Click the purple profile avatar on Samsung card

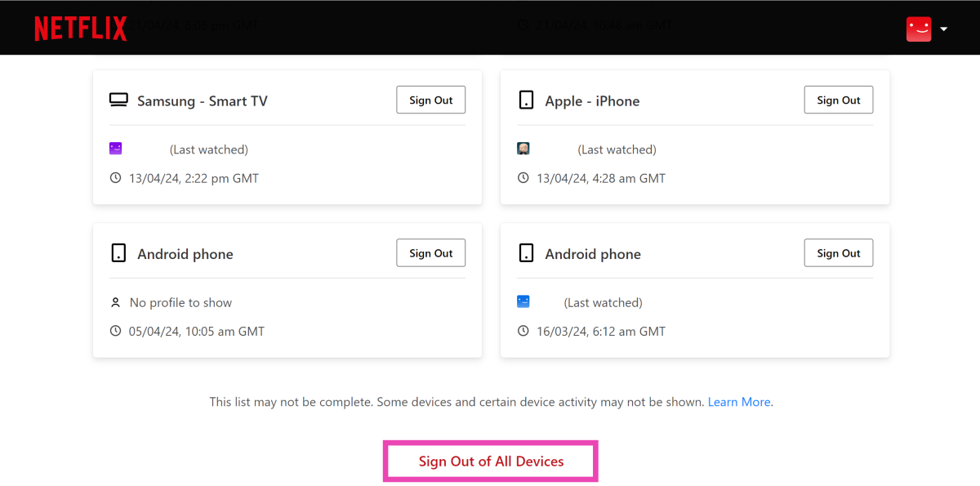click(x=115, y=149)
